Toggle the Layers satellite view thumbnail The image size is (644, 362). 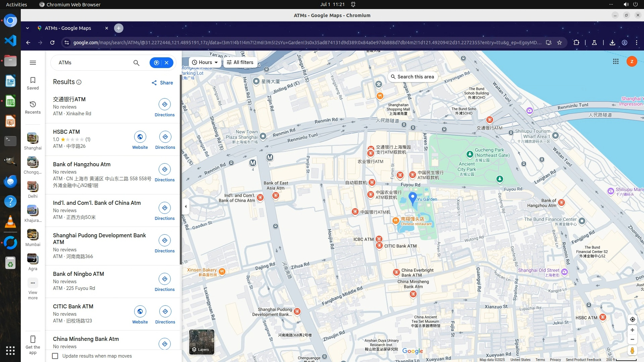[x=202, y=342]
